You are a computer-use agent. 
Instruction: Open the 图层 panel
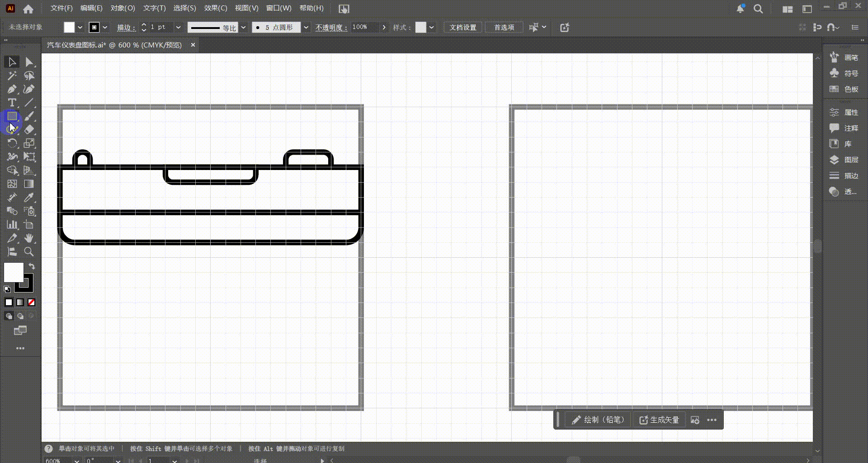[844, 160]
